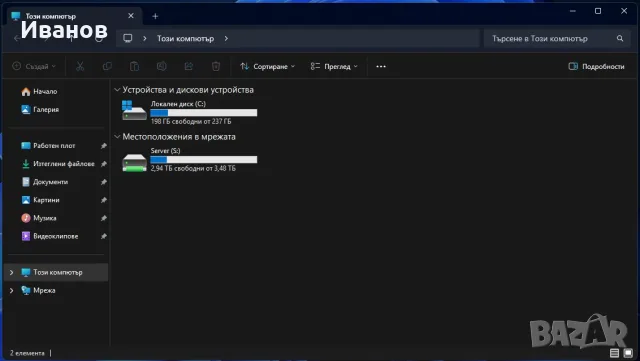The image size is (640, 361).
Task: Click the pin icon beside Картини
Action: pyautogui.click(x=104, y=200)
